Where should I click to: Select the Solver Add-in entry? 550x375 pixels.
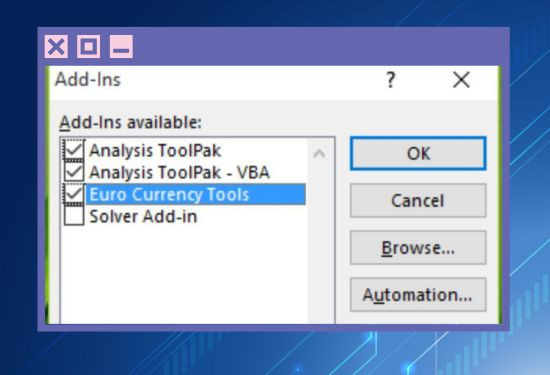tap(143, 216)
